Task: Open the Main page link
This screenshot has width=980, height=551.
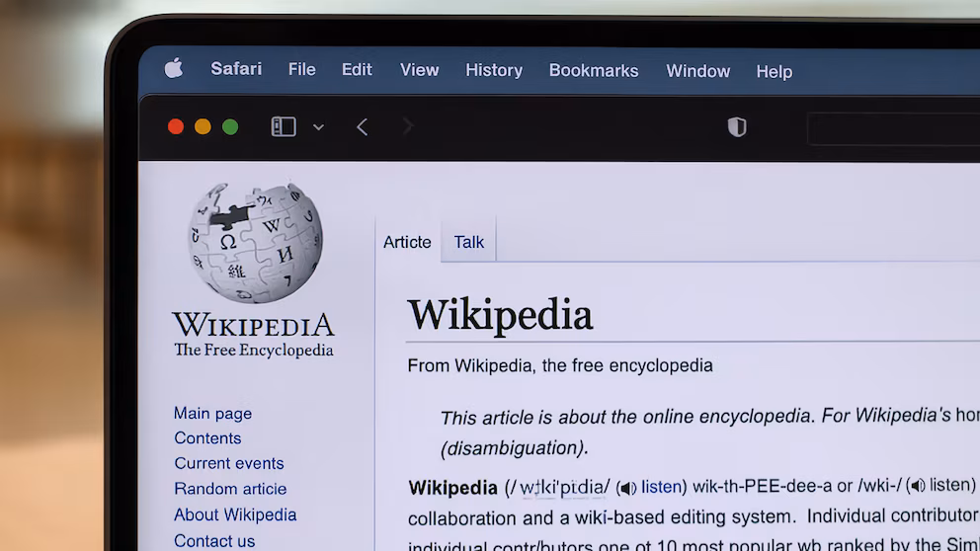Action: click(213, 414)
